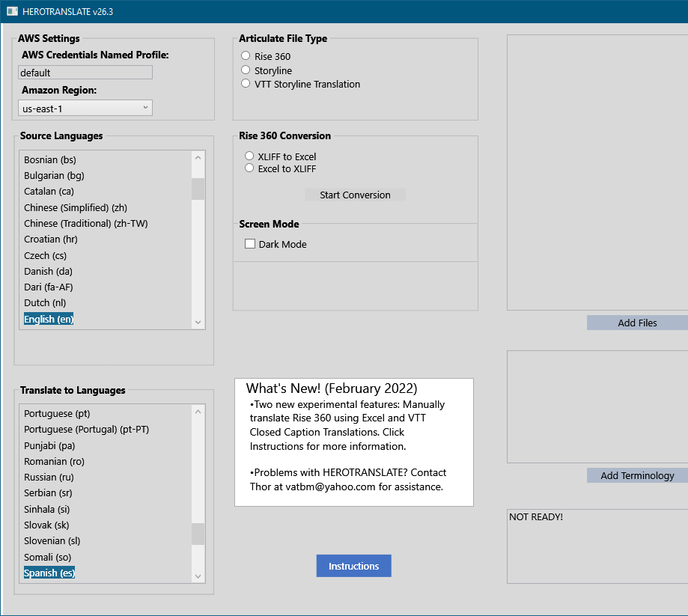Viewport: 688px width, 616px height.
Task: Select Romanian (ro) as target language
Action: [x=54, y=462]
